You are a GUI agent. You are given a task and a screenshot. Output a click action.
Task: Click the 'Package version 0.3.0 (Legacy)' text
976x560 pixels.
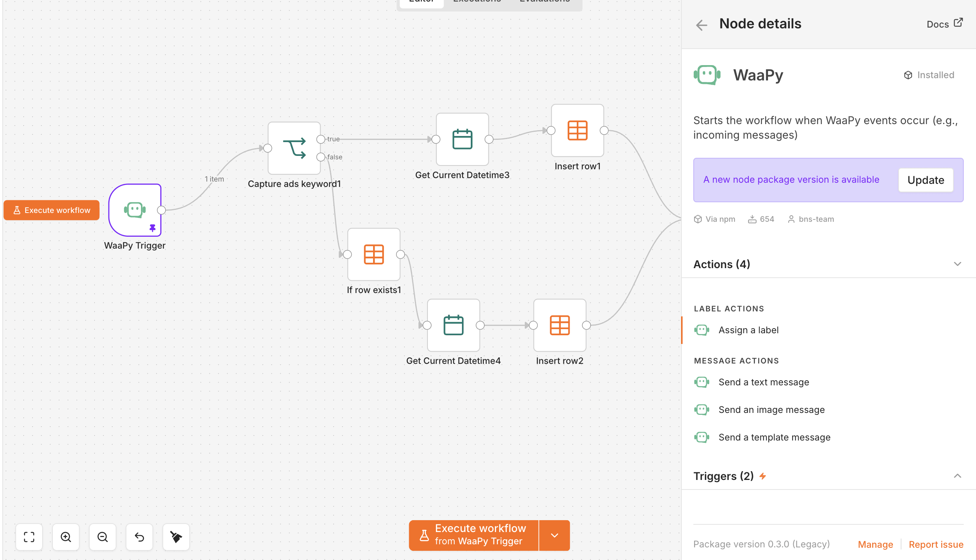pyautogui.click(x=761, y=544)
